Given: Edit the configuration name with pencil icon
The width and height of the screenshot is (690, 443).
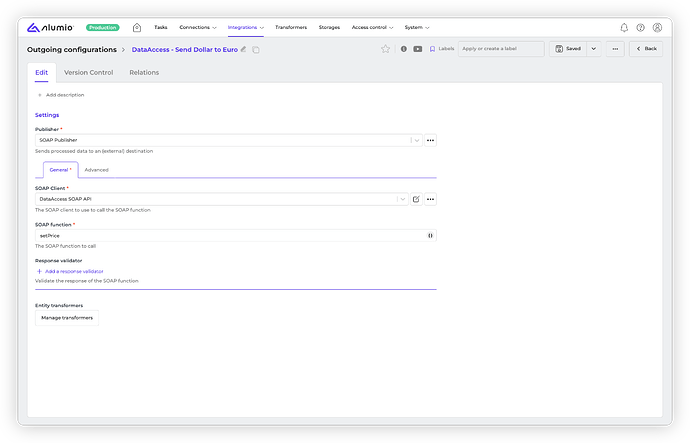Looking at the screenshot, I should pos(243,49).
